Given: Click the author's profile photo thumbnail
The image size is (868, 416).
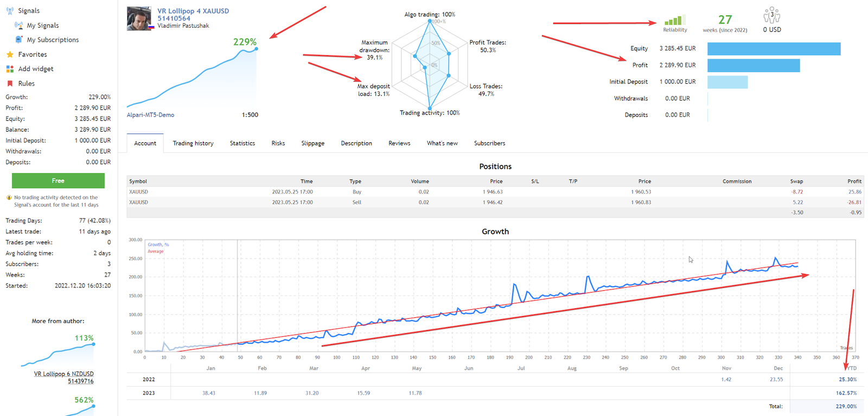Looking at the screenshot, I should coord(139,18).
